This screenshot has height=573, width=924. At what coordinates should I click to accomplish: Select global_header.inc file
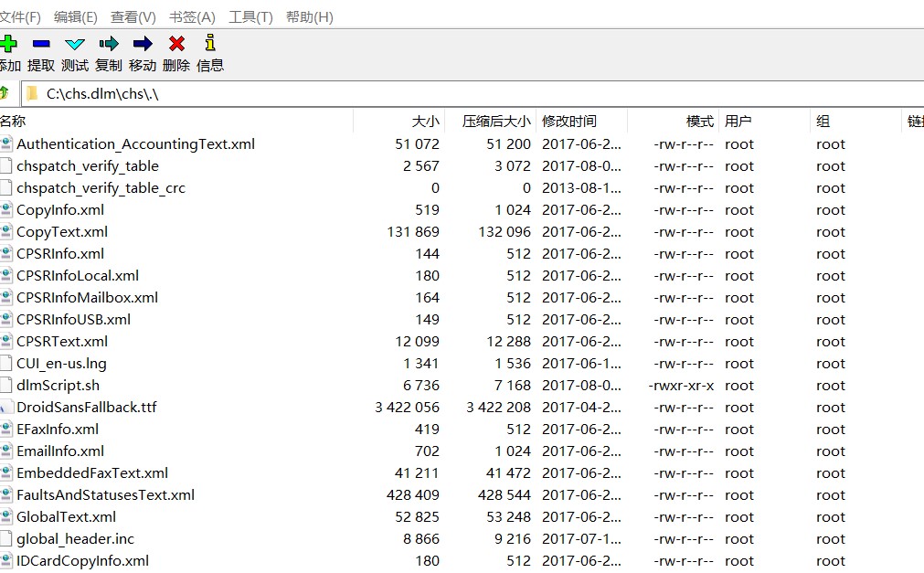pos(76,539)
